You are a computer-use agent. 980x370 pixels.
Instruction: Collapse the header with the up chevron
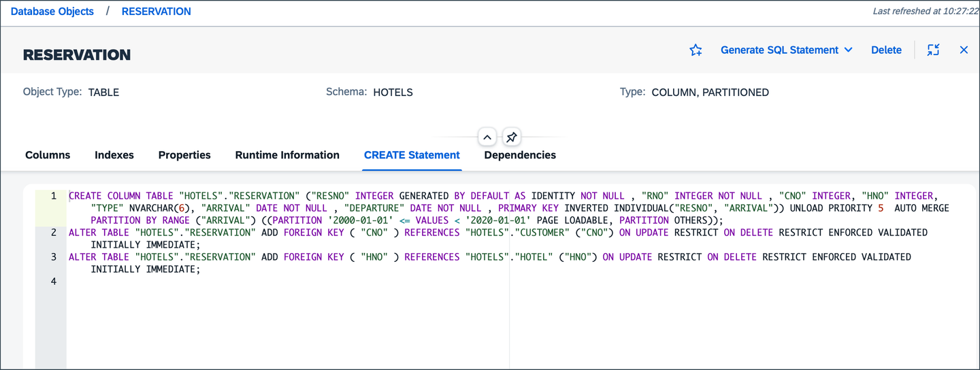[487, 137]
